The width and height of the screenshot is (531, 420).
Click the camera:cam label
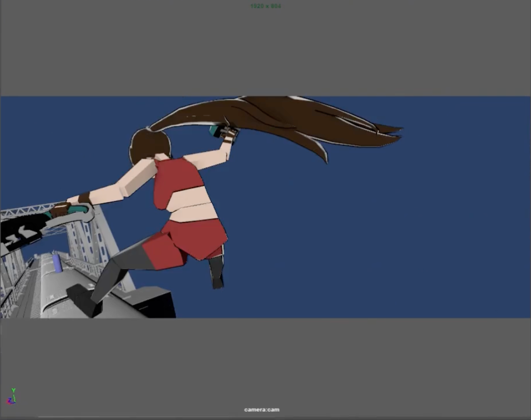point(262,410)
